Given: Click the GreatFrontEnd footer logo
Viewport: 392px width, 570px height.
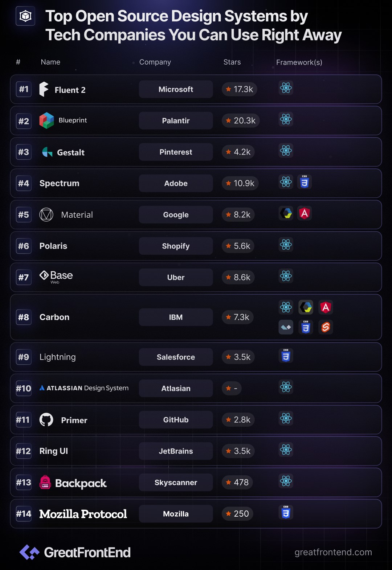Looking at the screenshot, I should 75,552.
